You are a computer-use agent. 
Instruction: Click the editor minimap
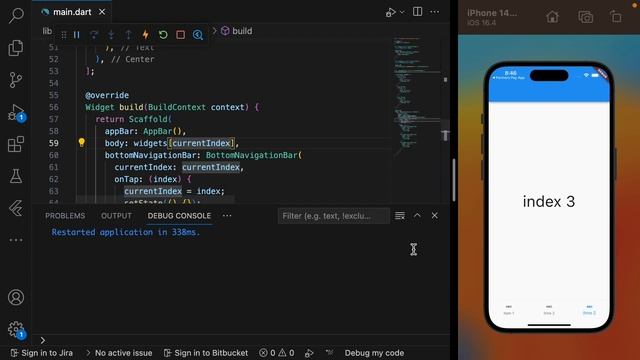[x=417, y=98]
